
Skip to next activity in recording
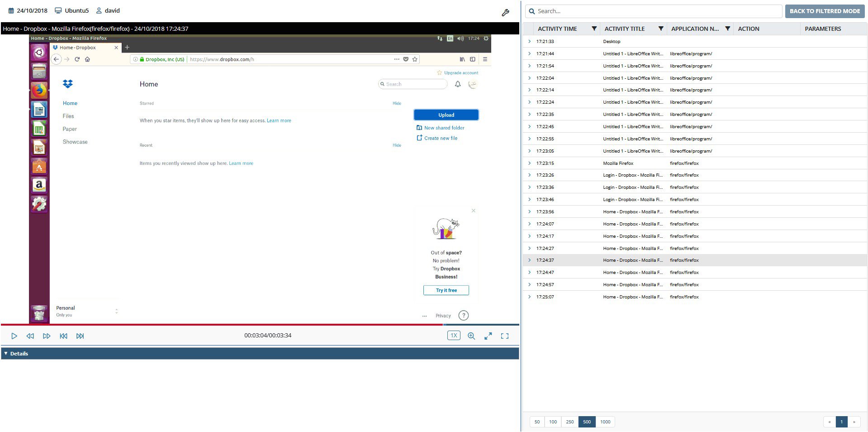coord(80,336)
